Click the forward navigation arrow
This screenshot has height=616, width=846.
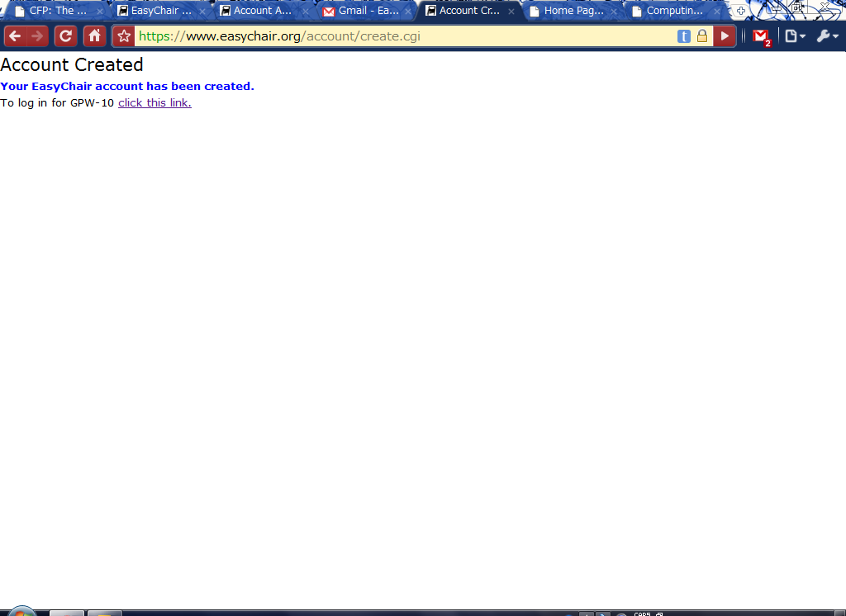pos(37,36)
